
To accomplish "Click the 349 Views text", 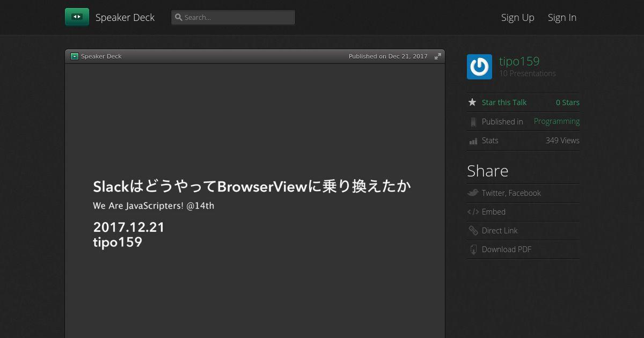I will 562,141.
